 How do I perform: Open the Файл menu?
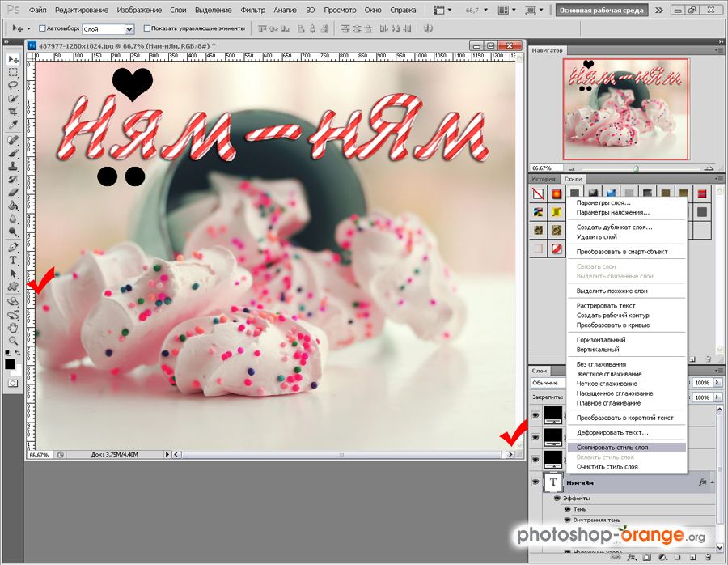pos(37,10)
